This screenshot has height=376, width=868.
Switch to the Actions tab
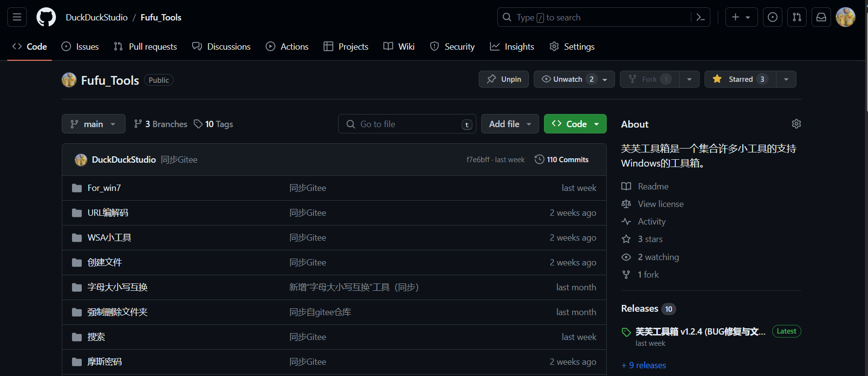(287, 46)
